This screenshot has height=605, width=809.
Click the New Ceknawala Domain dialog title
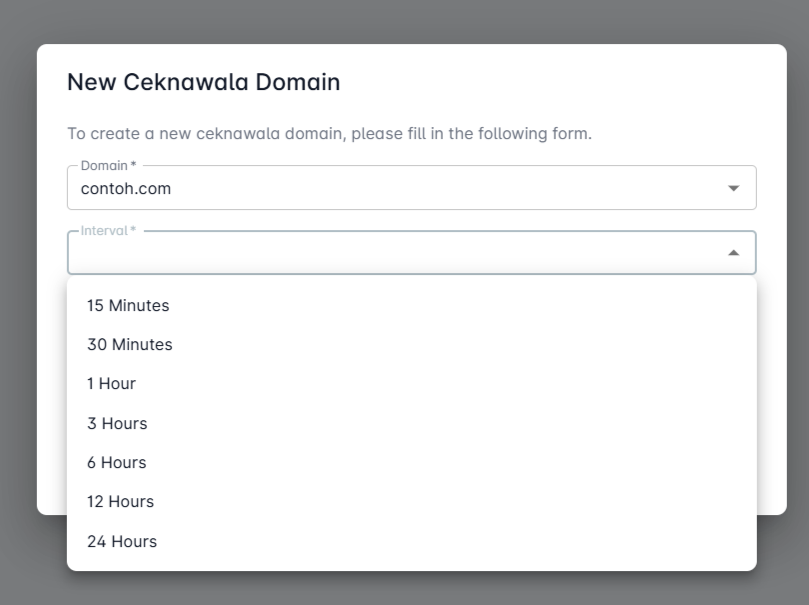203,82
